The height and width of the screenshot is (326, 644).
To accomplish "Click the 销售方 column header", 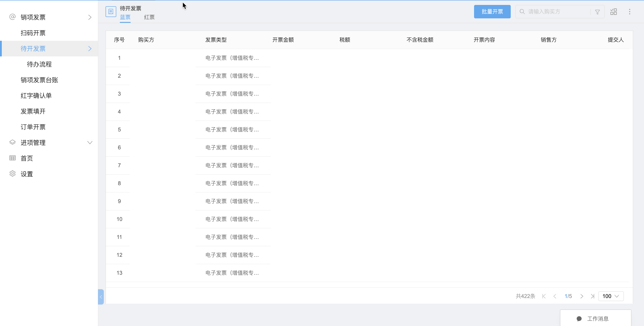I will point(549,40).
